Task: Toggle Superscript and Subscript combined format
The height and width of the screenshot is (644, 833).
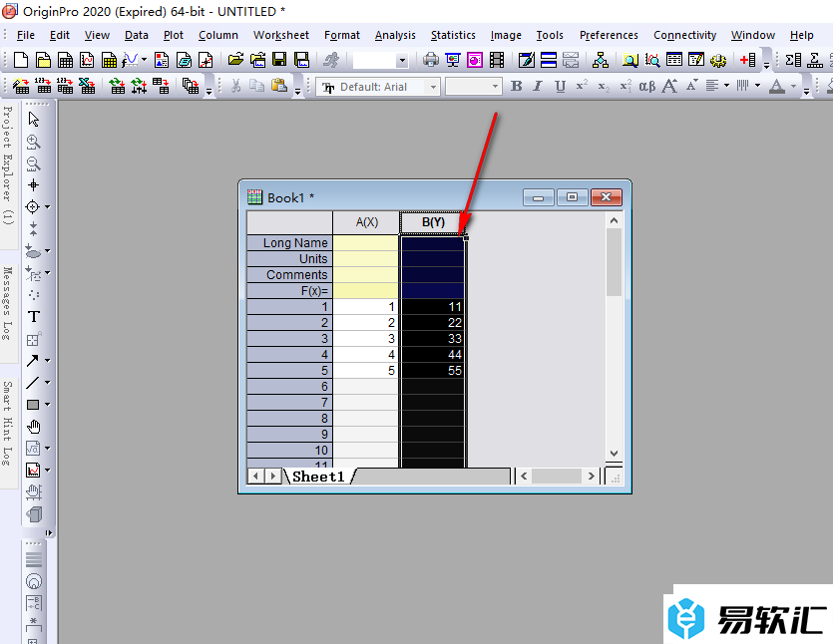Action: pos(625,86)
